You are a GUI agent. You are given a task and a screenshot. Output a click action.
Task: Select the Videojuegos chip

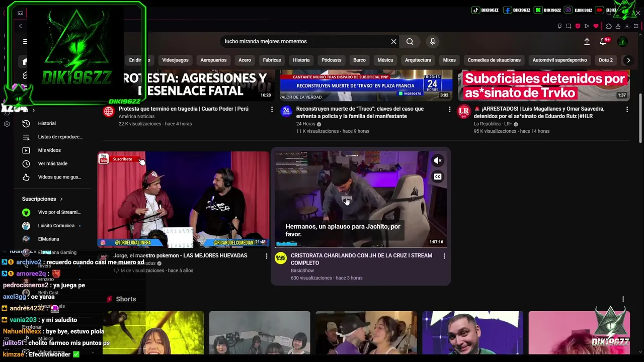pyautogui.click(x=175, y=60)
